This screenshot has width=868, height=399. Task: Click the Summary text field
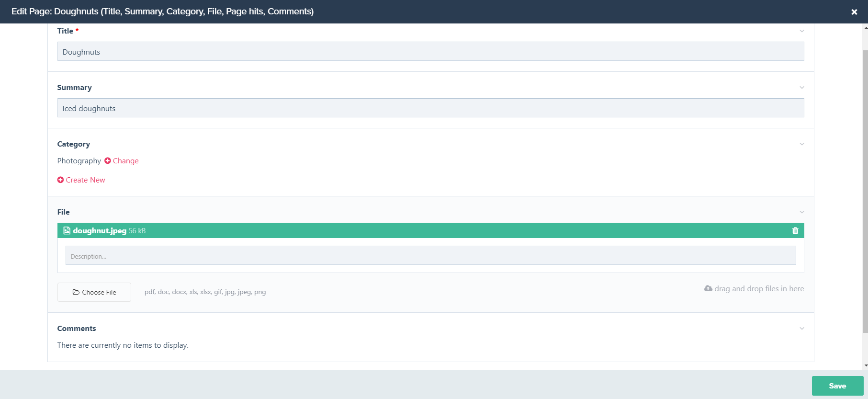click(x=430, y=108)
